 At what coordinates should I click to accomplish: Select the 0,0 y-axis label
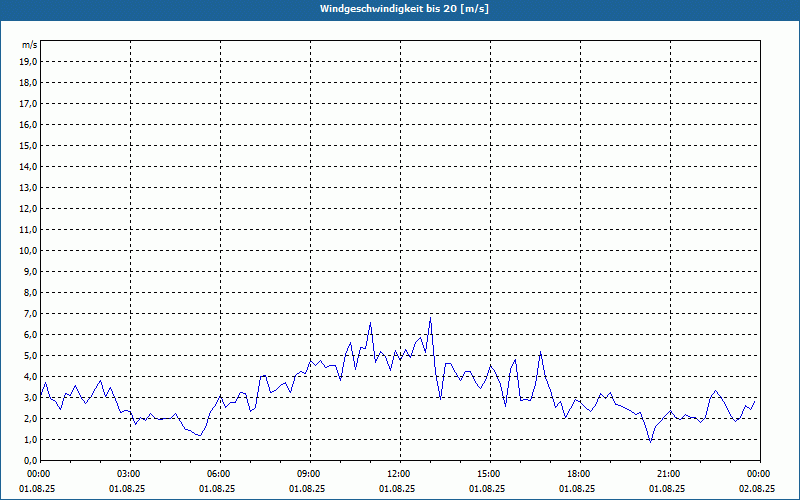(30, 461)
